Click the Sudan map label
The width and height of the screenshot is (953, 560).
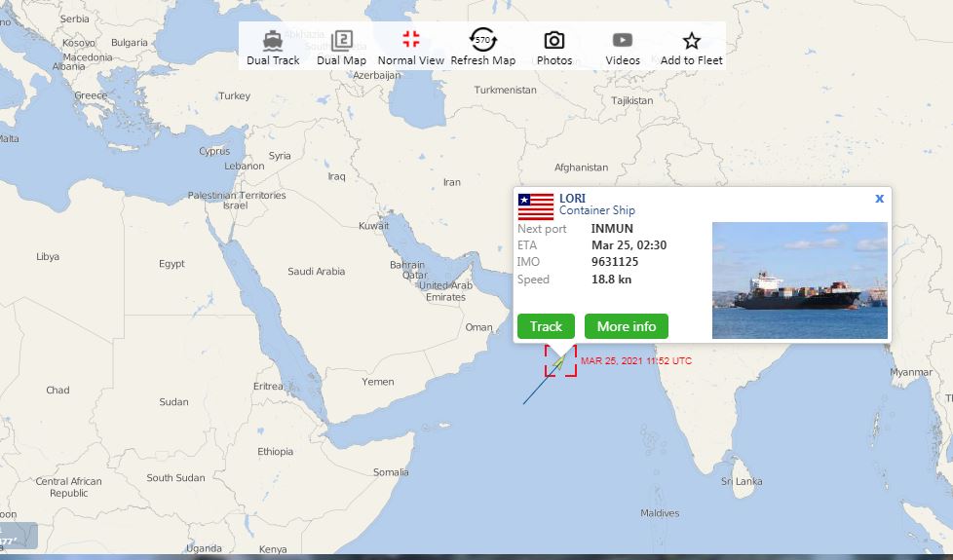[x=173, y=402]
